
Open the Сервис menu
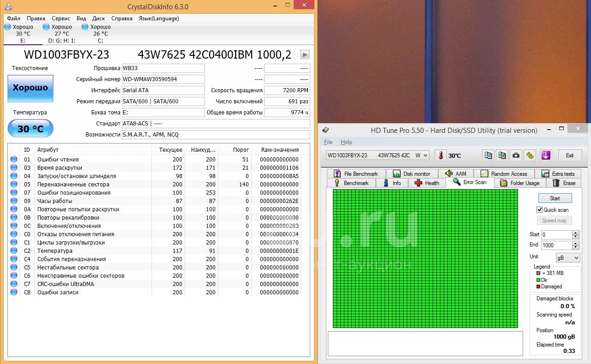(x=61, y=18)
